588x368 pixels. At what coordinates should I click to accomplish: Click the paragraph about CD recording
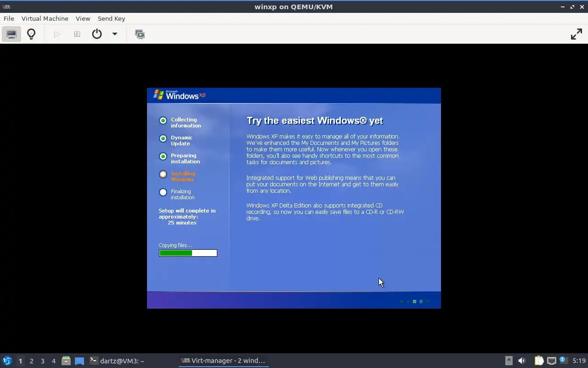coord(325,212)
